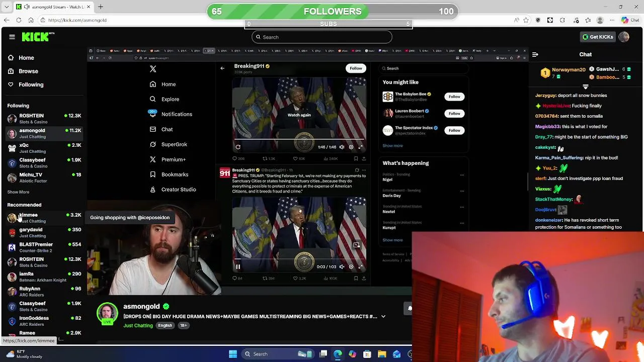The width and height of the screenshot is (644, 362).
Task: Open Explore in the X sidebar
Action: [x=165, y=99]
